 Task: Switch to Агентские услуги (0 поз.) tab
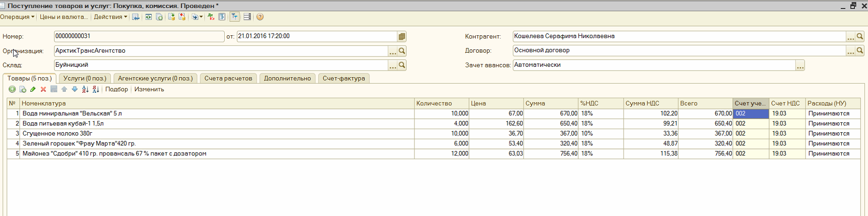point(156,79)
